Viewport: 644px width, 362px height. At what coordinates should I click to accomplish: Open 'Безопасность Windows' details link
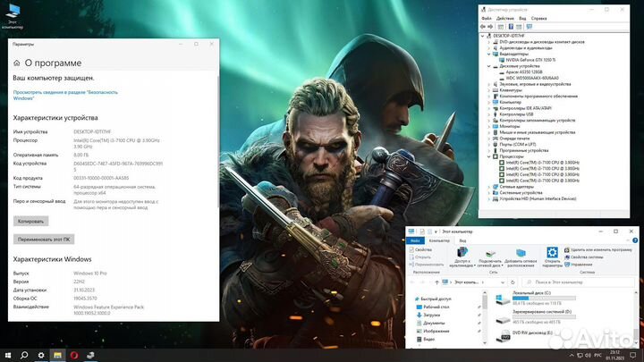pyautogui.click(x=65, y=96)
